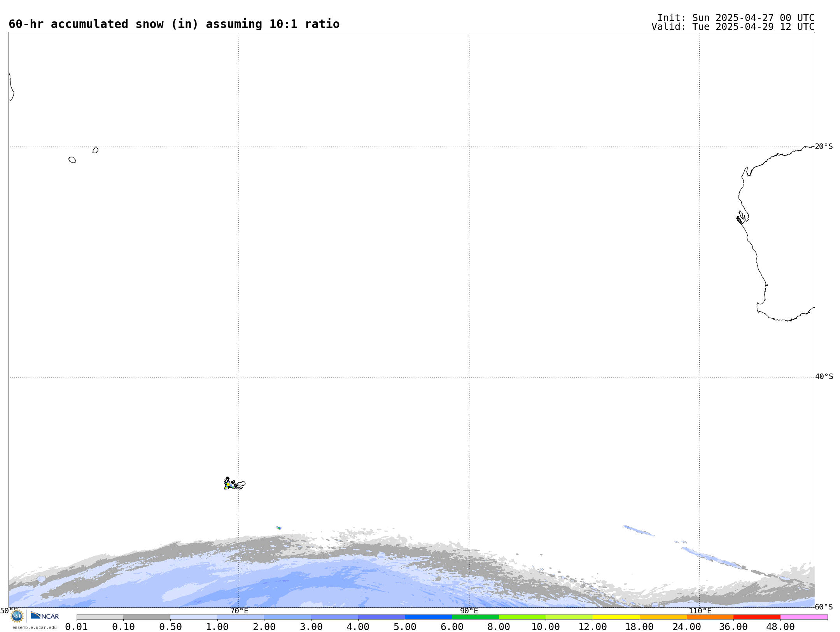Pick the 2.00–3.00 colorbar segment
Image resolution: width=840 pixels, height=632 pixels.
tap(287, 617)
